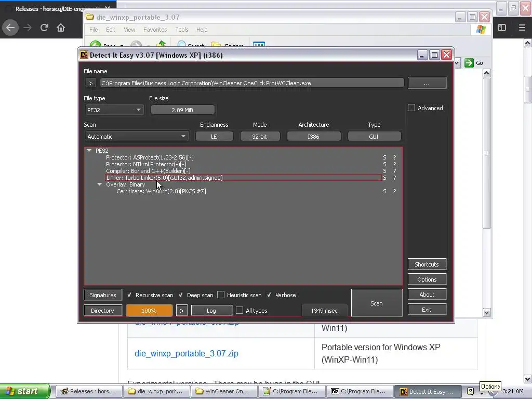Open Tools menu in Explorer window
The image size is (532, 399).
(x=181, y=30)
